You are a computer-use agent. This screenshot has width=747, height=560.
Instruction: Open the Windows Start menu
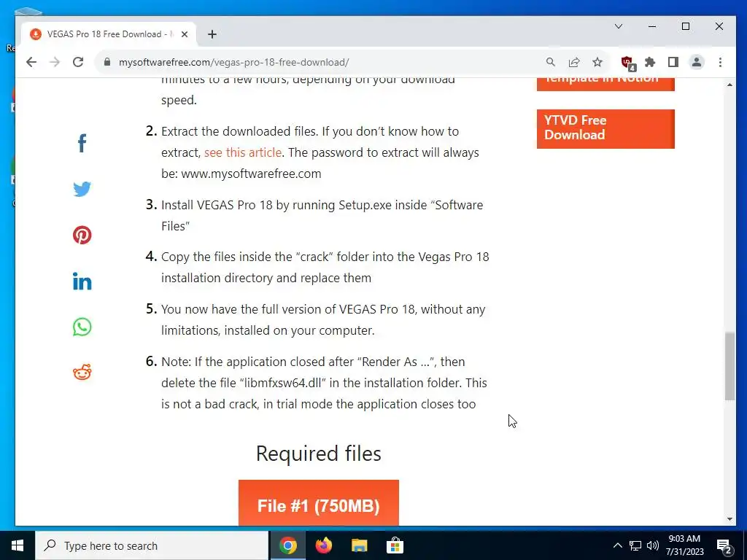(18, 545)
